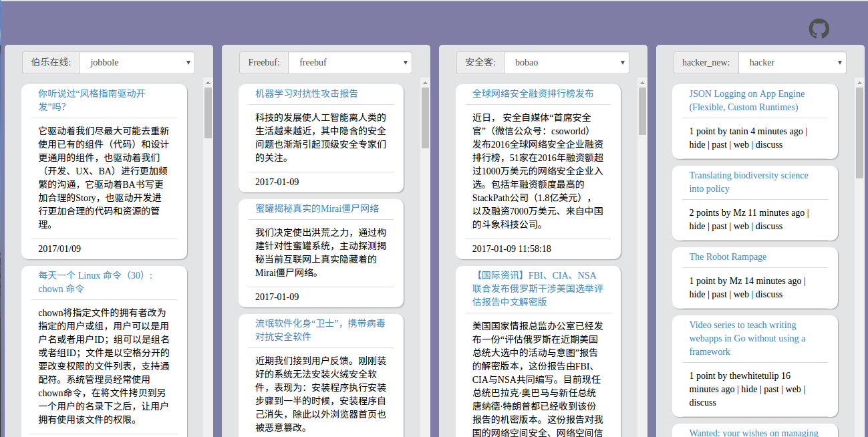
Task: Open article 机器学习对抗性攻击报告
Action: (307, 94)
